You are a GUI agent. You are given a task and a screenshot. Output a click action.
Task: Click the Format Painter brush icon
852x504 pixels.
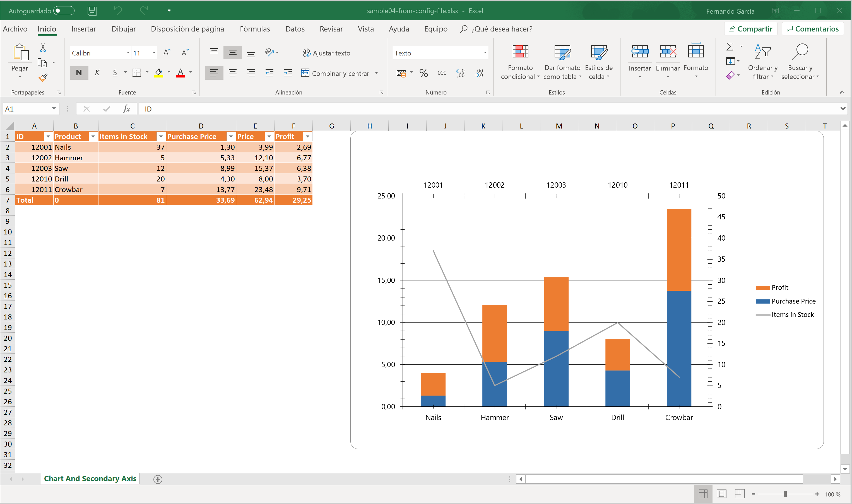pos(43,78)
